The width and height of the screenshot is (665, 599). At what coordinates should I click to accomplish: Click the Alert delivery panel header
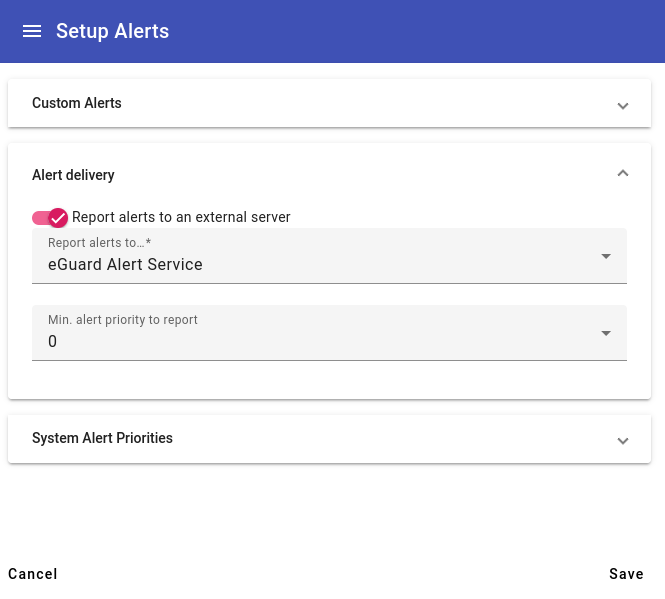[x=329, y=174]
